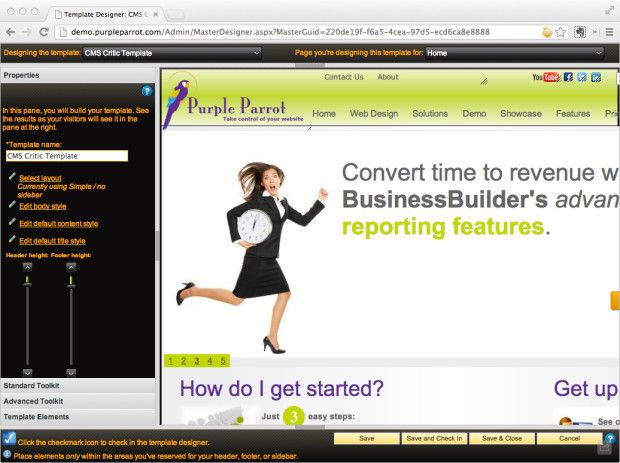Click Header height up arrow
This screenshot has height=463, width=620.
(x=27, y=267)
